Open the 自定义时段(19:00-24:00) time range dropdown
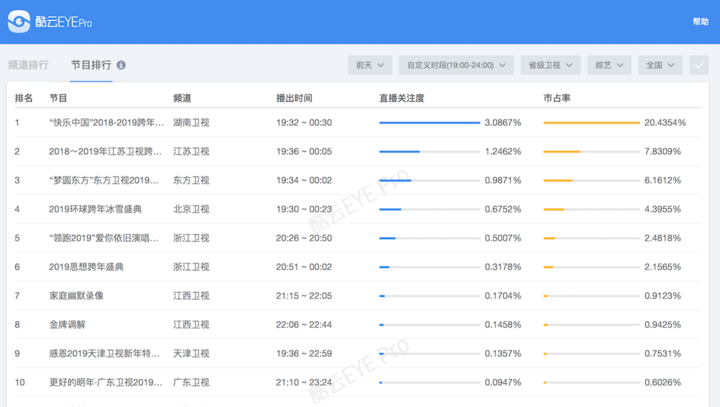The image size is (720, 407). coord(456,65)
